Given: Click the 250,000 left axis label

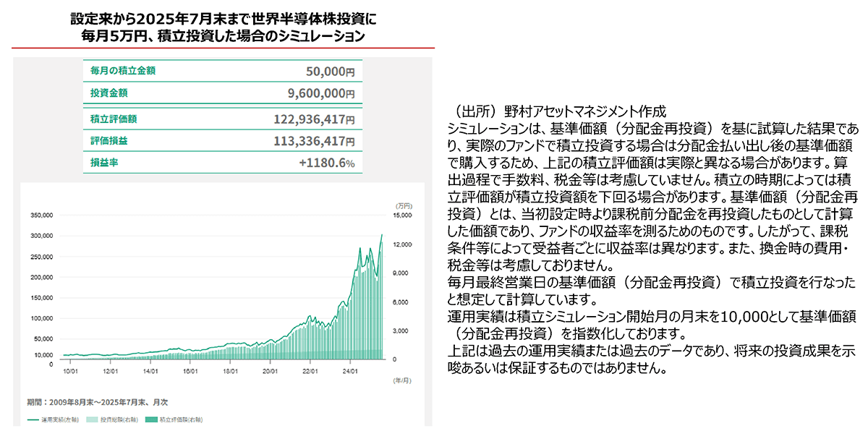Looking at the screenshot, I should [x=42, y=257].
